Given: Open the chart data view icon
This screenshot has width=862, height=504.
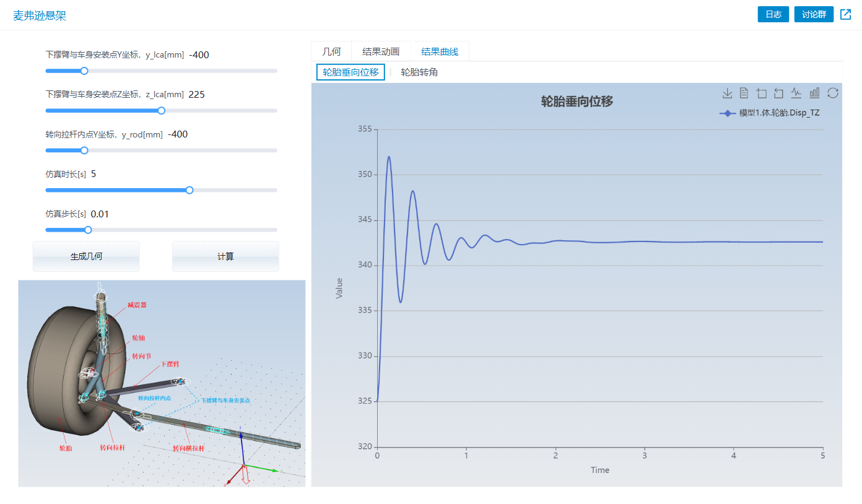Looking at the screenshot, I should click(744, 93).
